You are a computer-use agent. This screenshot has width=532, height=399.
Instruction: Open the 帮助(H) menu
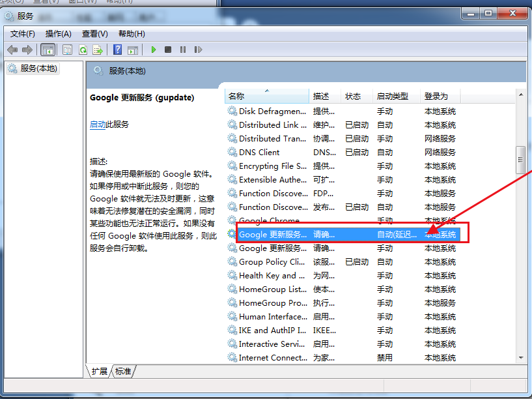point(132,34)
